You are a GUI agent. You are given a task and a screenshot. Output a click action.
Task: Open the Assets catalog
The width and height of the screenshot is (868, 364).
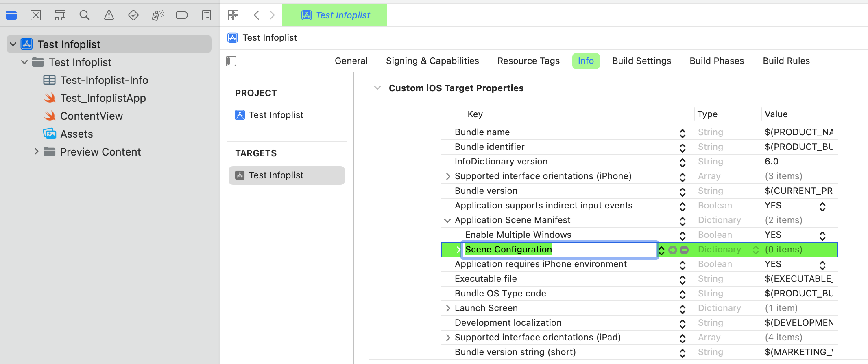[76, 134]
